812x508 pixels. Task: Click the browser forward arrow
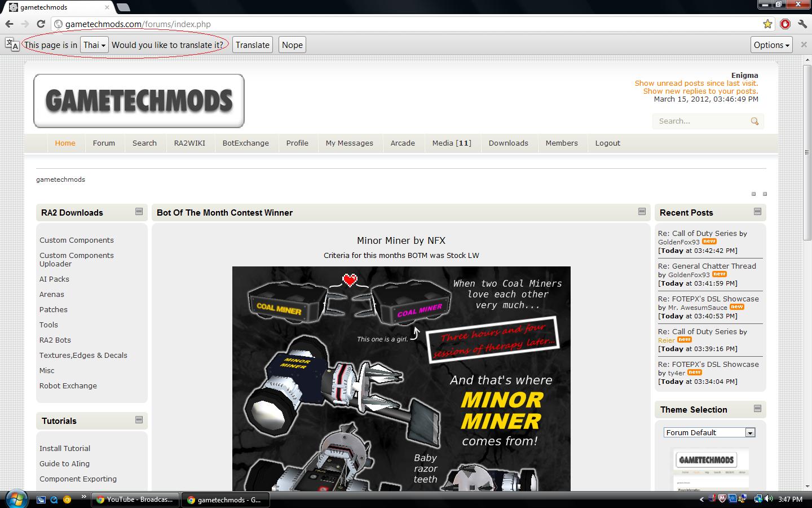(25, 24)
